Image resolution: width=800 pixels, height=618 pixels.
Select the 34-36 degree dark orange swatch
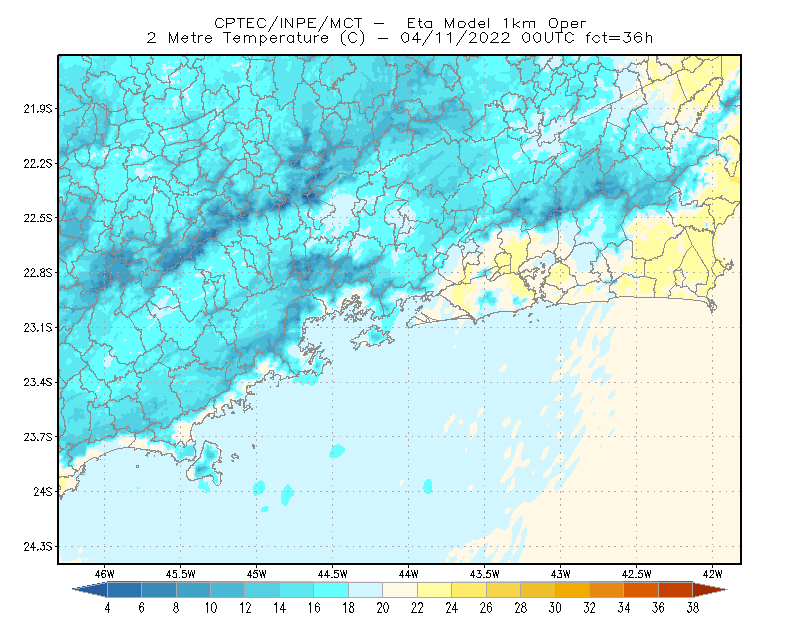[641, 590]
